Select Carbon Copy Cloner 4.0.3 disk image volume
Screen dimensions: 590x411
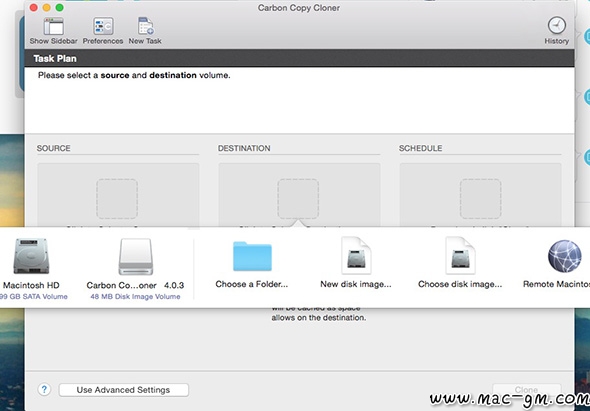135,257
